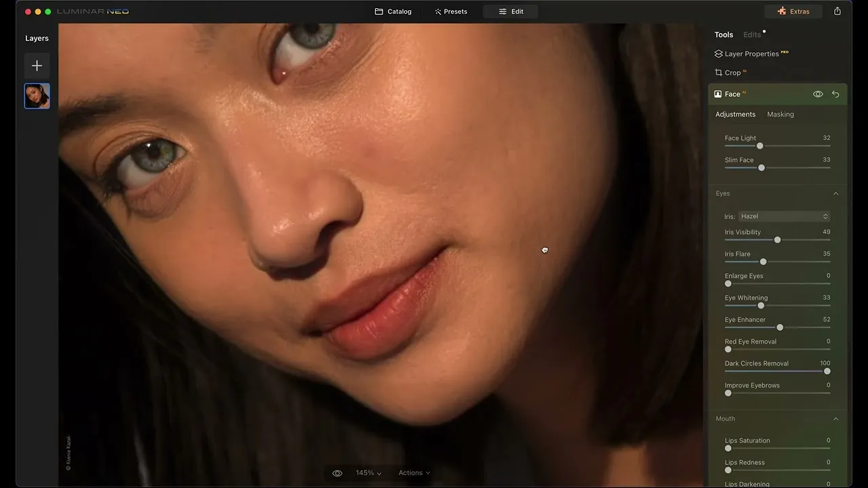The width and height of the screenshot is (868, 488).
Task: Click the Iris Flare slider handle
Action: pyautogui.click(x=763, y=262)
